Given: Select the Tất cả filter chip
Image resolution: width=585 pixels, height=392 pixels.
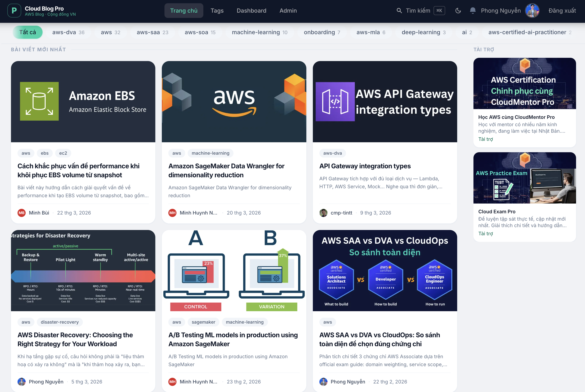Looking at the screenshot, I should pyautogui.click(x=27, y=32).
